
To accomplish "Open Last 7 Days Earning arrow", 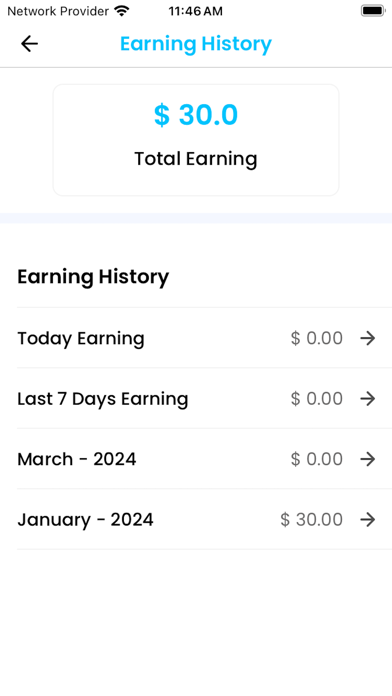I will 368,399.
